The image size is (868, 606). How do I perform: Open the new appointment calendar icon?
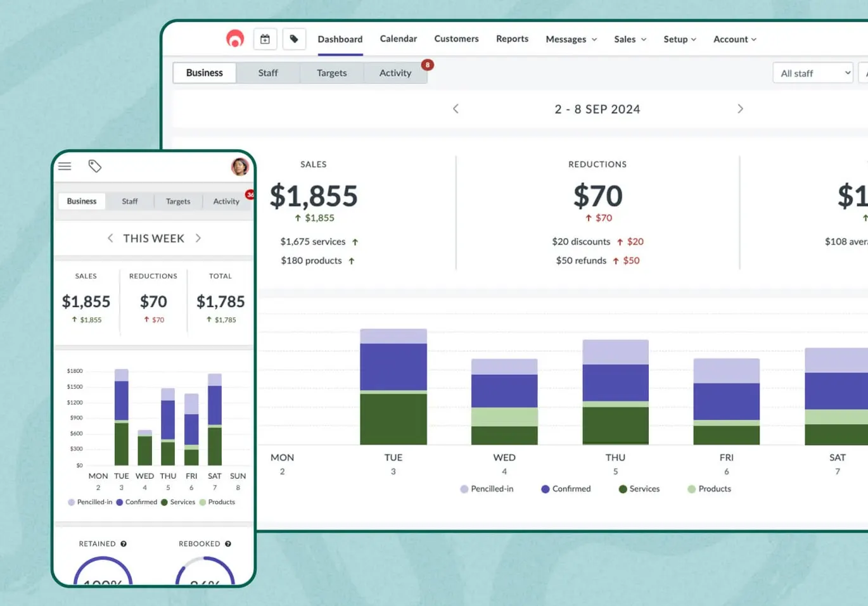(x=265, y=39)
